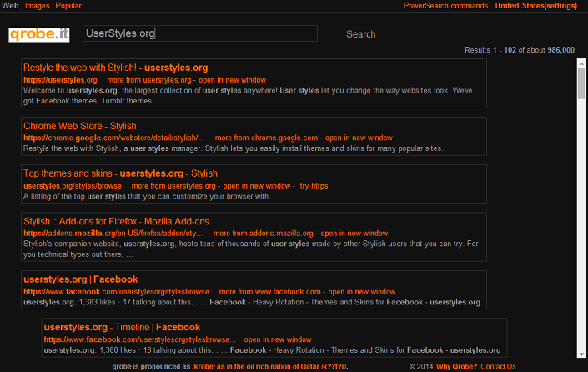This screenshot has height=372, width=588.
Task: Click the /krobe/ pronunciation footer link
Action: [270, 366]
